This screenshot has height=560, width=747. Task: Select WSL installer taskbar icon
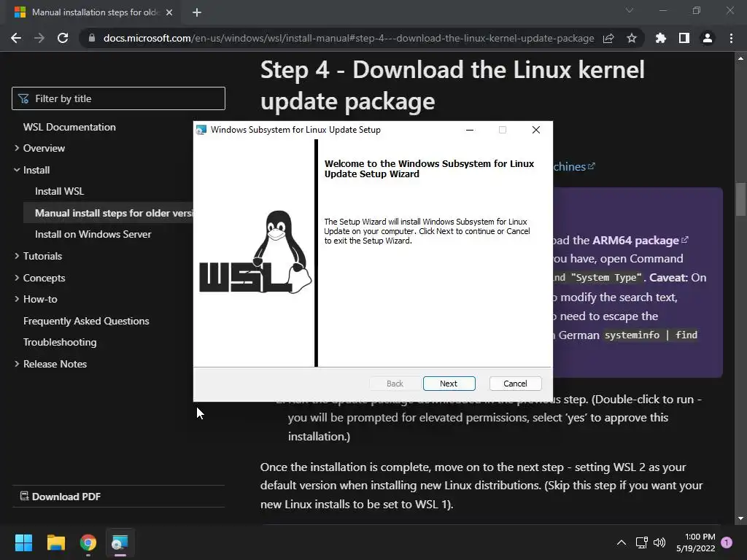coord(120,542)
